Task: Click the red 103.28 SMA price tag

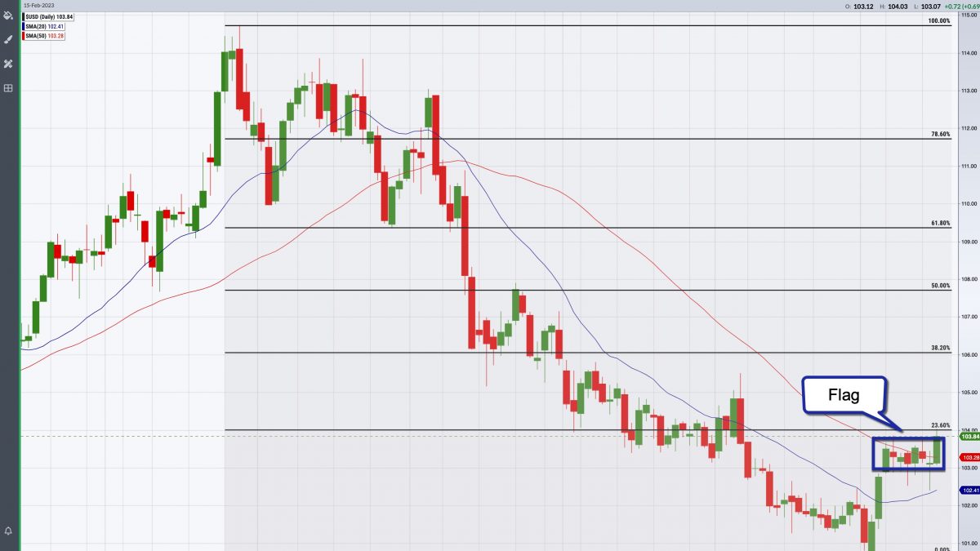Action: (969, 457)
